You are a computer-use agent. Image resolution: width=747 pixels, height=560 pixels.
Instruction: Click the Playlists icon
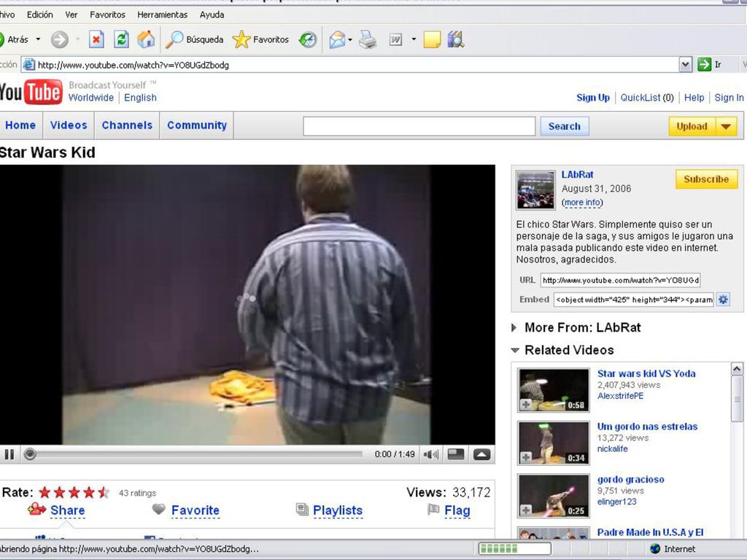(302, 509)
